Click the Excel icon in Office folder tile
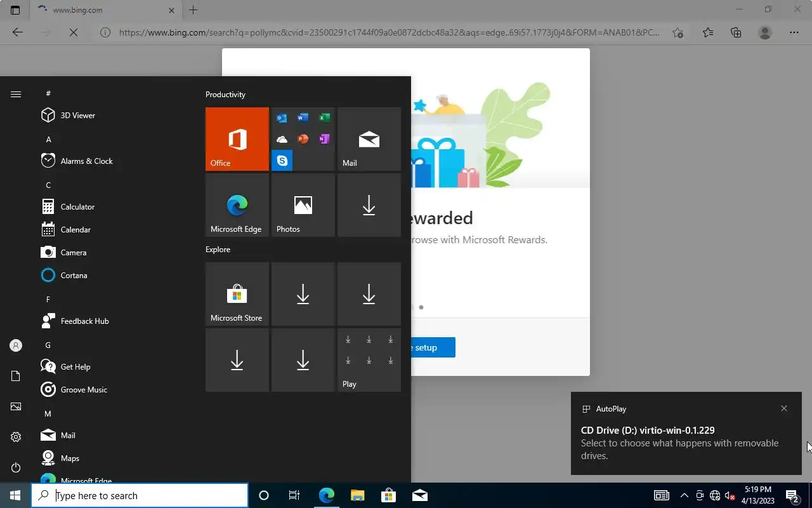 click(x=324, y=118)
